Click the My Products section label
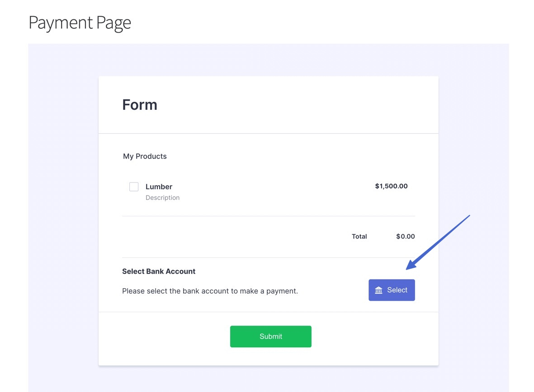Viewport: 534px width, 392px height. (x=145, y=156)
